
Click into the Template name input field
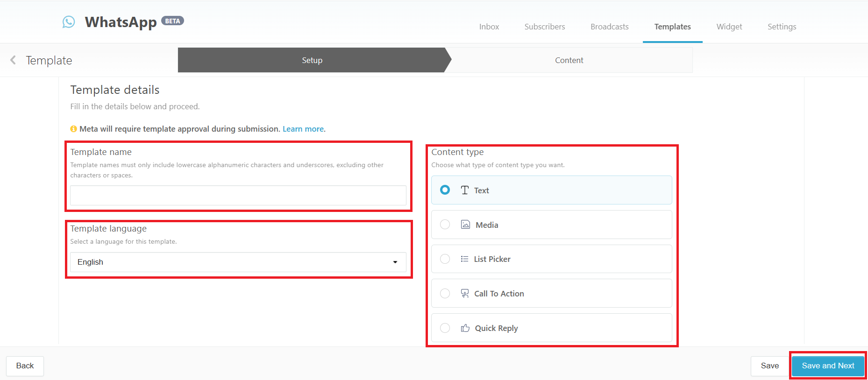pos(238,195)
